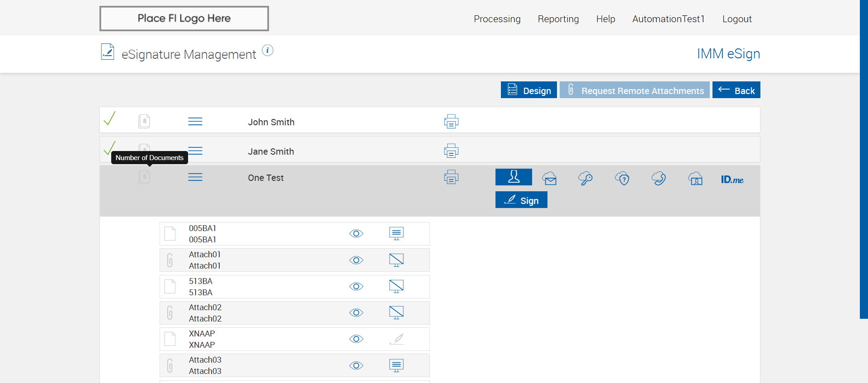Preview Attach01 with eye icon
Screen dimensions: 868x383
356,260
